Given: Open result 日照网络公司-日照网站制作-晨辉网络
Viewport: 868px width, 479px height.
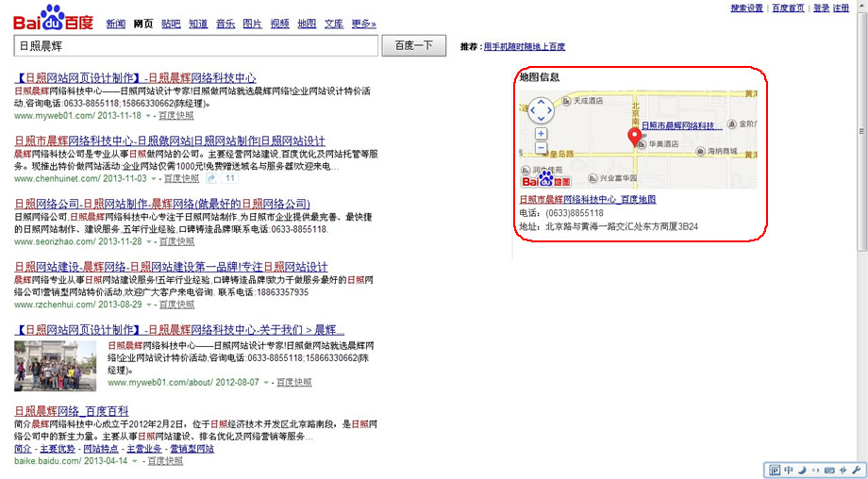Looking at the screenshot, I should point(162,204).
